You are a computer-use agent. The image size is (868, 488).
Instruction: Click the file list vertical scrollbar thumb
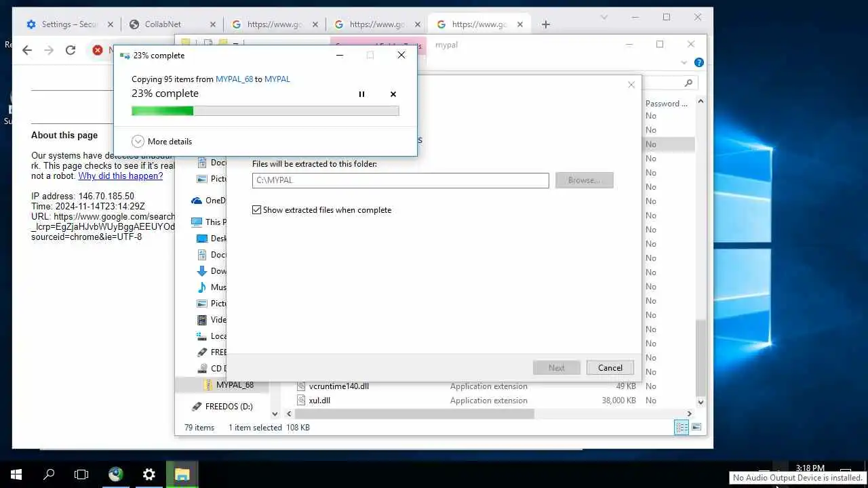point(701,357)
